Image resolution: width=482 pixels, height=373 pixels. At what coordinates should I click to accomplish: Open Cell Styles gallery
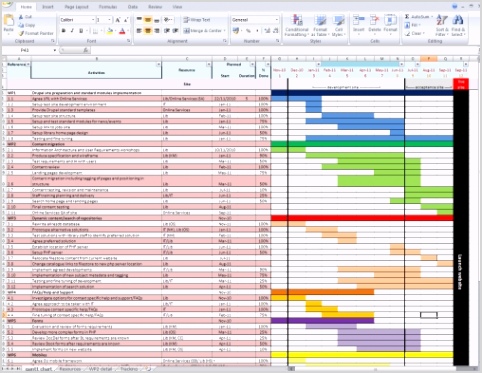[x=338, y=25]
